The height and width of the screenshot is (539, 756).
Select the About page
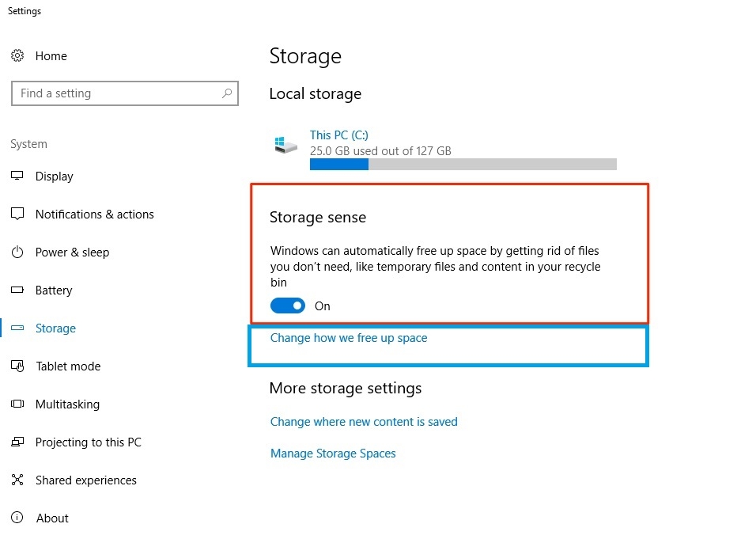click(52, 518)
